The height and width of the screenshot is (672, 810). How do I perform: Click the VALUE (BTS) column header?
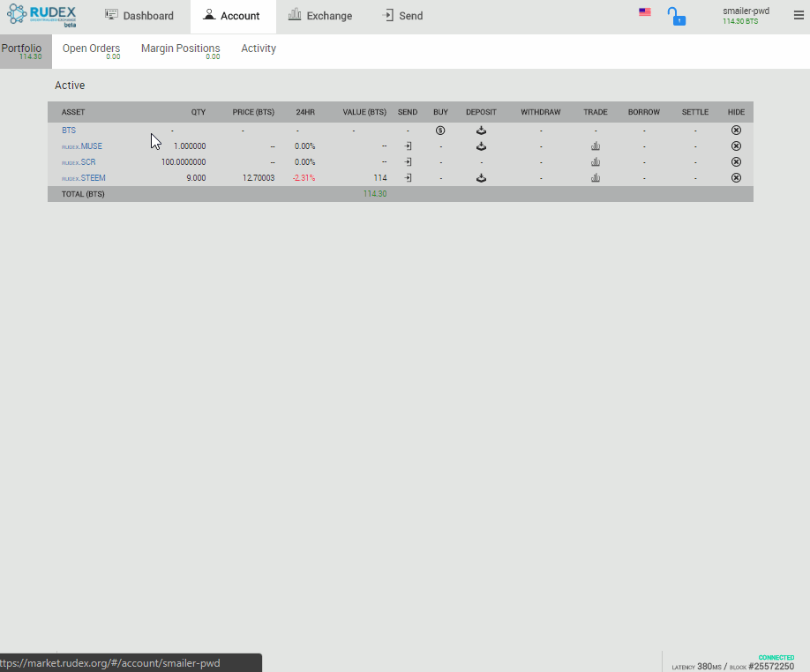(364, 113)
